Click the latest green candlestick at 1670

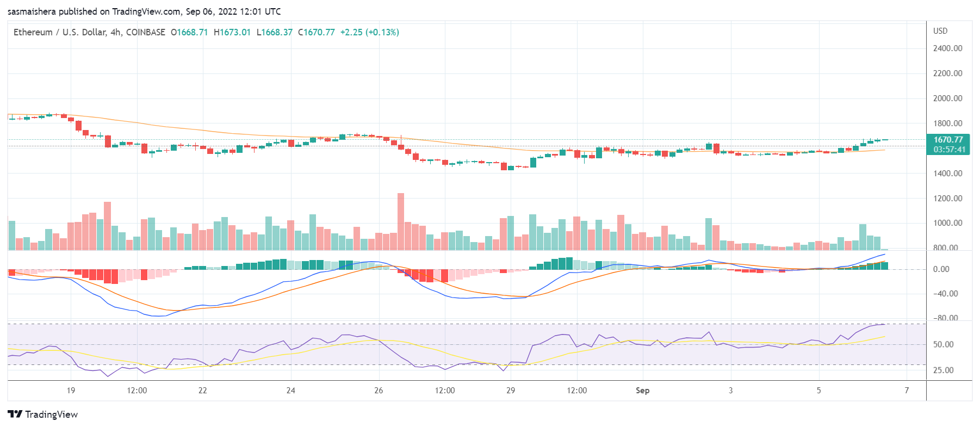[884, 140]
